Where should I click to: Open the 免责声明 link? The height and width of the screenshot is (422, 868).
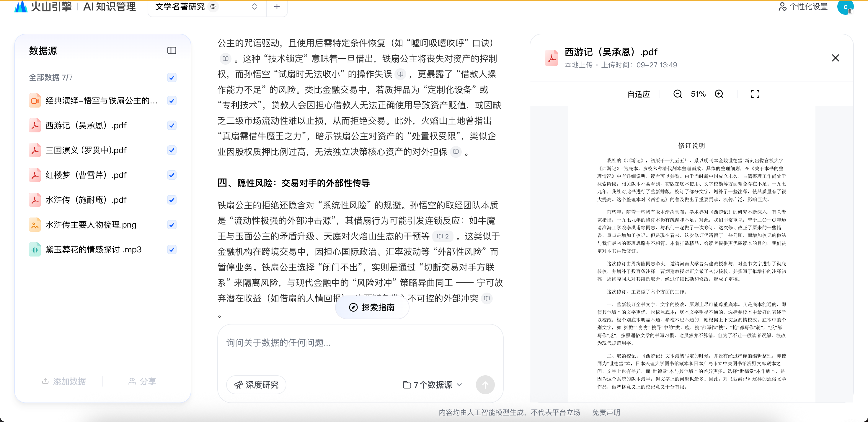coord(606,412)
